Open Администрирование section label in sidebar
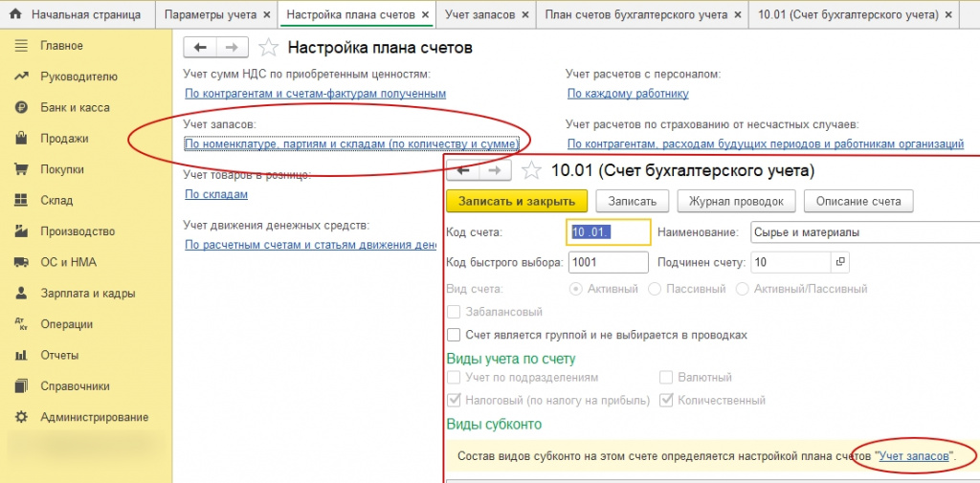980x483 pixels. [95, 417]
